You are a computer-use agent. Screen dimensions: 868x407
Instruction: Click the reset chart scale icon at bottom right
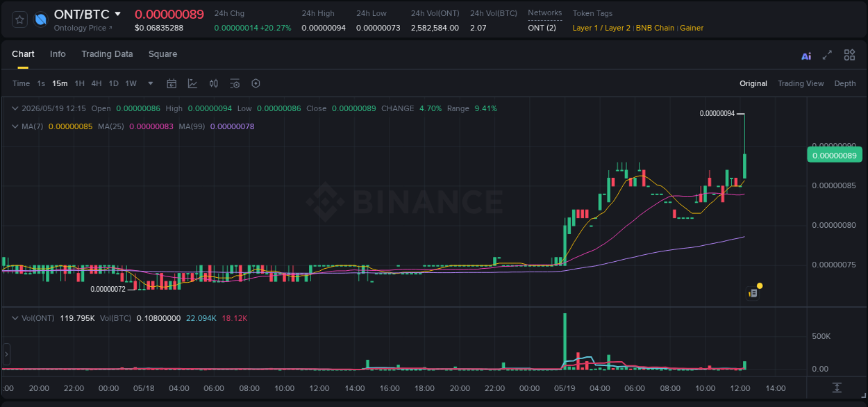click(x=837, y=388)
